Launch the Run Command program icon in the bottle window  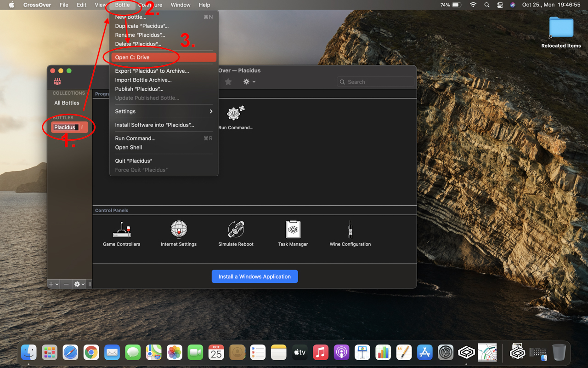click(x=236, y=118)
